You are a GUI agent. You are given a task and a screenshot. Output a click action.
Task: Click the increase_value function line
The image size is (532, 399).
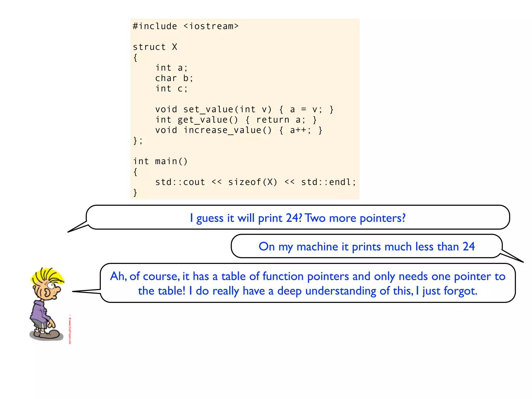coord(238,130)
